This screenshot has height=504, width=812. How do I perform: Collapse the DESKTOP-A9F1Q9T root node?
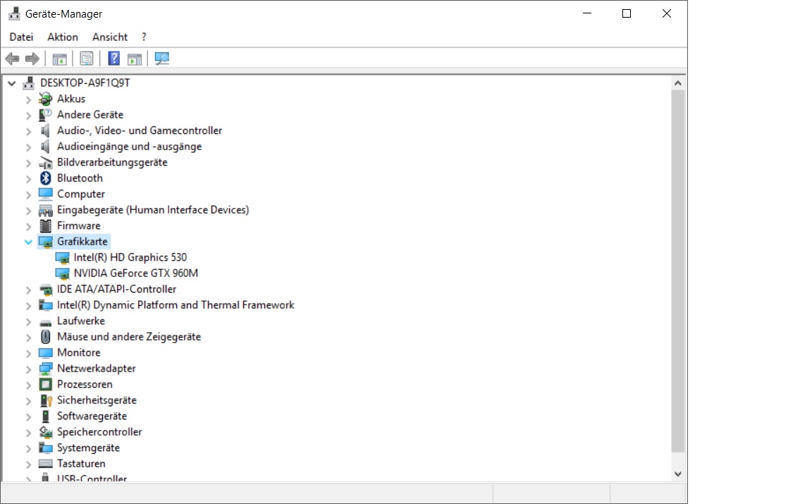click(11, 83)
